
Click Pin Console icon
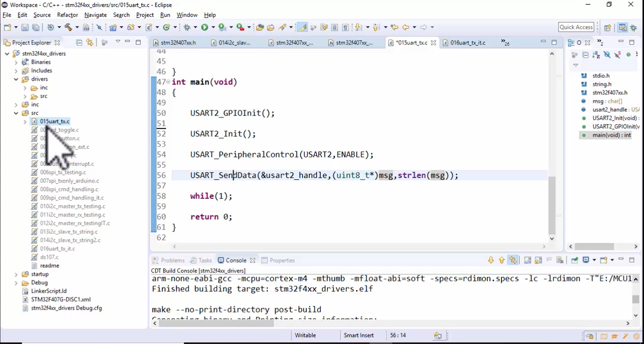click(x=575, y=260)
